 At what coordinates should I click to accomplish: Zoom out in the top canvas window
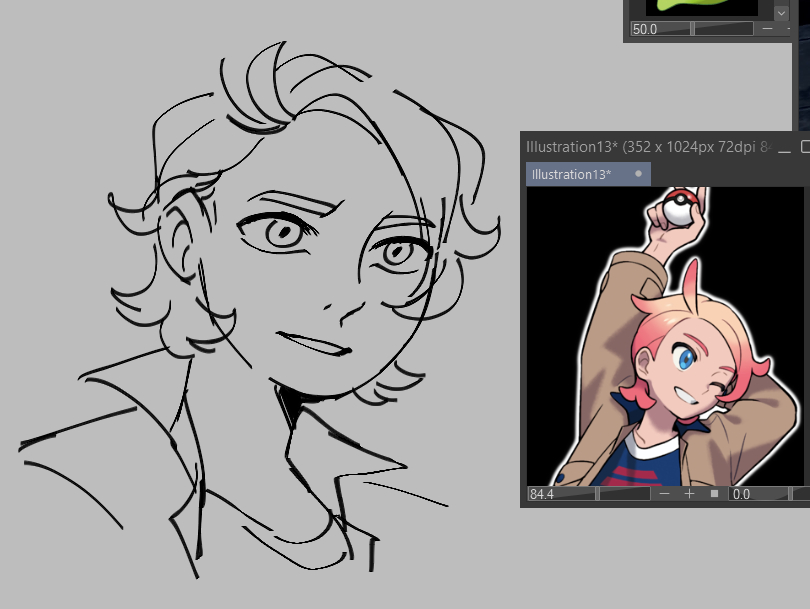tap(767, 29)
